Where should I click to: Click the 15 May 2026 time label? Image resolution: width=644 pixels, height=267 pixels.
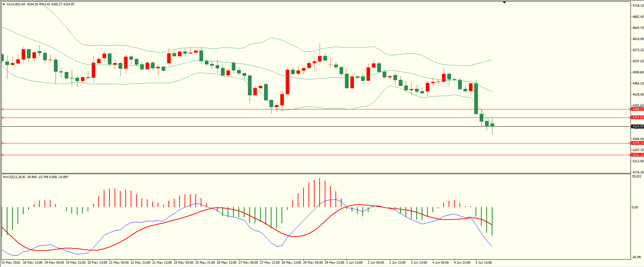tap(11, 262)
